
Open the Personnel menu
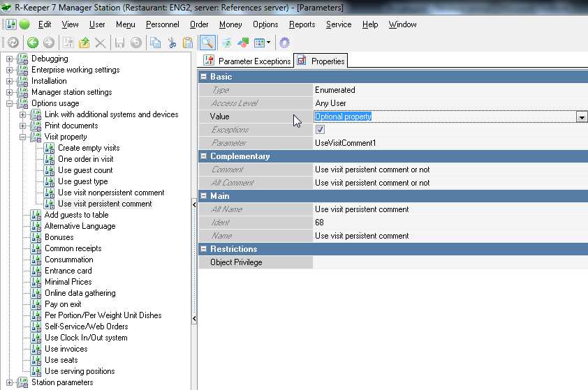[x=163, y=24]
